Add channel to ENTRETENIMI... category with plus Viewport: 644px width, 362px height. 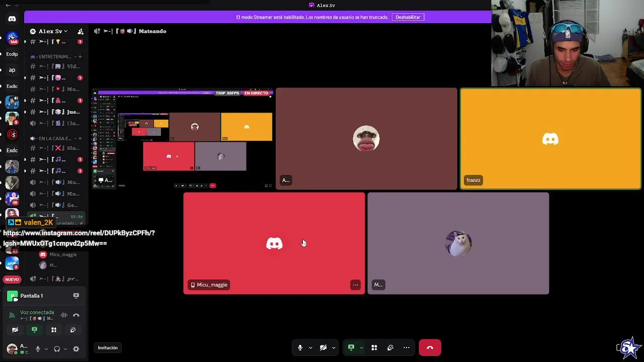pos(80,57)
